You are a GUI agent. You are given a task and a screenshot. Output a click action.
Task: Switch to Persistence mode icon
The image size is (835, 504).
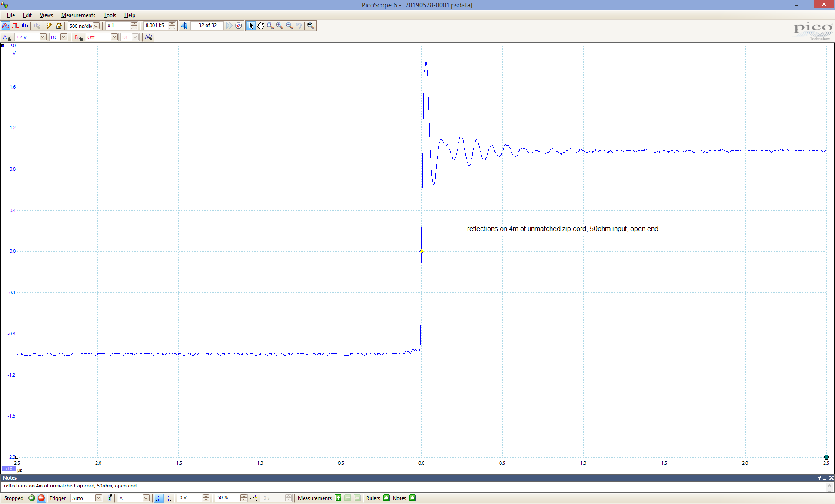[x=15, y=26]
